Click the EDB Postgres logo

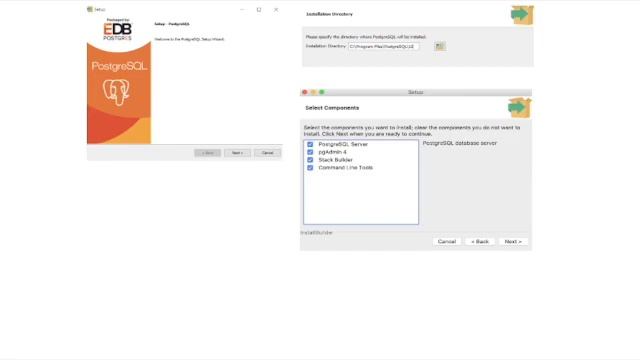click(118, 29)
